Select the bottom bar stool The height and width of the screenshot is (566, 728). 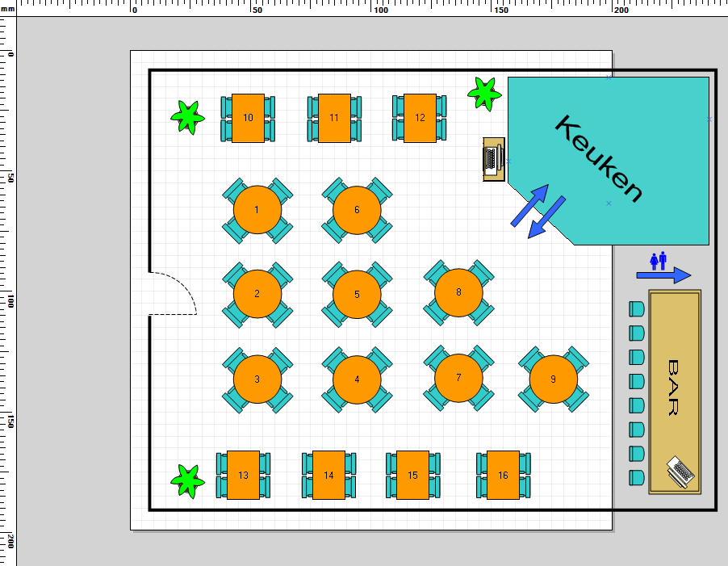point(637,477)
